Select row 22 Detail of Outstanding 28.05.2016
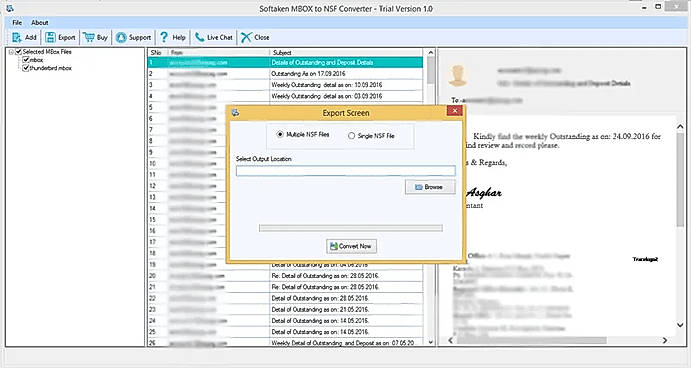 point(285,298)
